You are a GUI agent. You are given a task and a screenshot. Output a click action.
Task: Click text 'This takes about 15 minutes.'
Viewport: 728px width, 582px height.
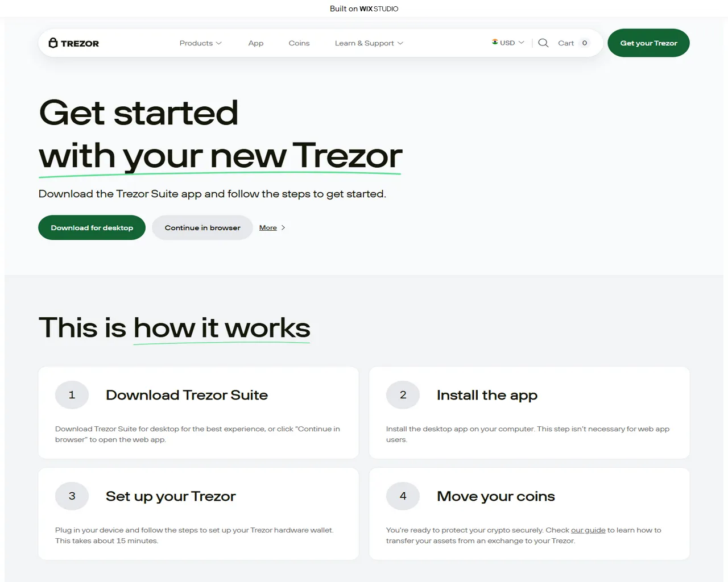click(107, 541)
